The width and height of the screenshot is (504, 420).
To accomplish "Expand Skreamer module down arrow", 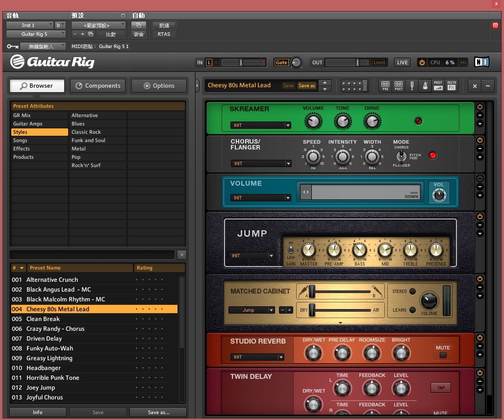I will [x=480, y=124].
